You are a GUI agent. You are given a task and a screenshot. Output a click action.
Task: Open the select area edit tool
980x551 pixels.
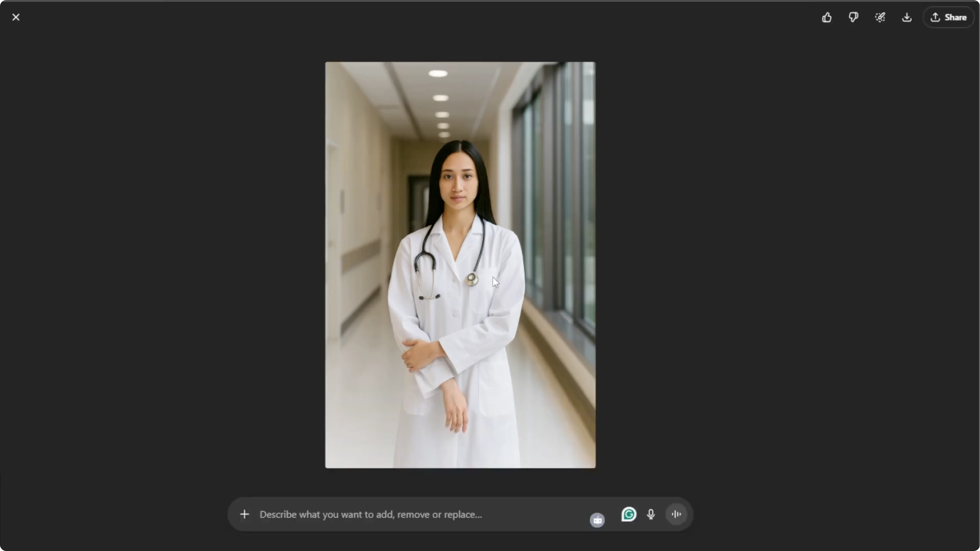tap(880, 17)
